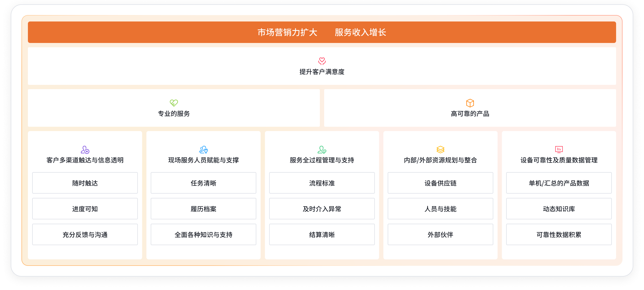
Task: Select the 进度可知 box
Action: (85, 209)
